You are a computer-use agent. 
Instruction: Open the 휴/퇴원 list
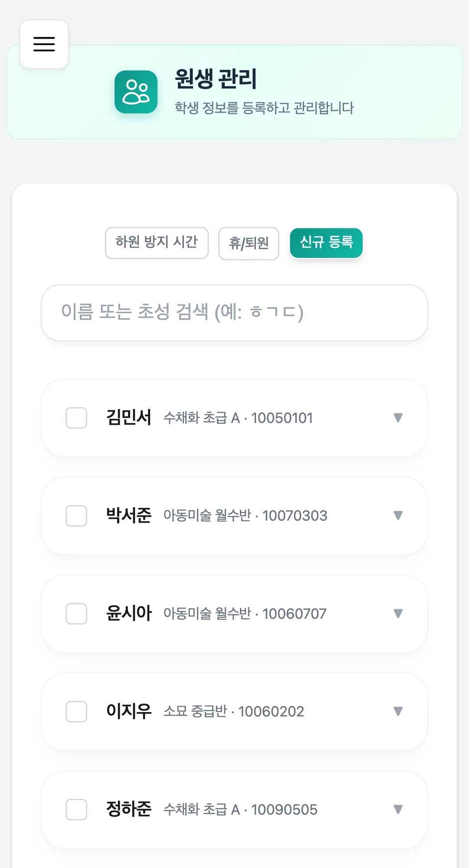[x=249, y=244]
